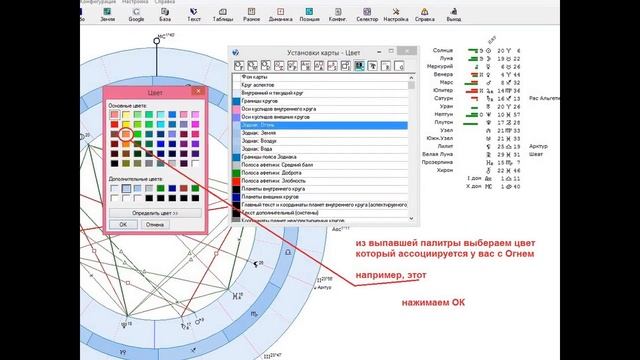Select the Зодиак: Вода row
The image size is (640, 360).
[320, 149]
